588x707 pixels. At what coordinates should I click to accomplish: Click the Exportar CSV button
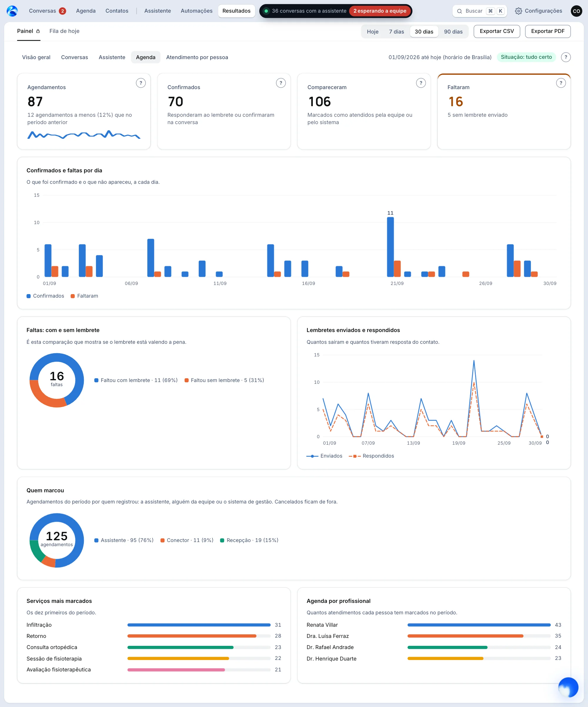click(x=497, y=31)
